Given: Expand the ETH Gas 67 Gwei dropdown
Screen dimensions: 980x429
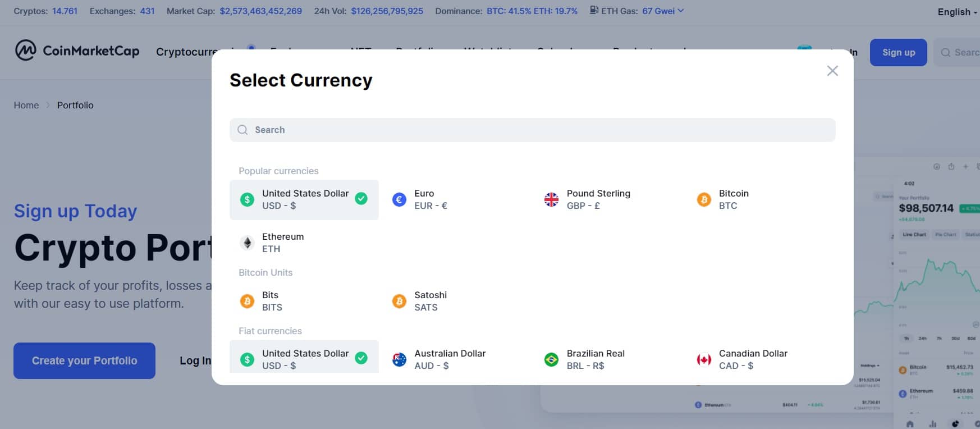Looking at the screenshot, I should click(x=663, y=11).
